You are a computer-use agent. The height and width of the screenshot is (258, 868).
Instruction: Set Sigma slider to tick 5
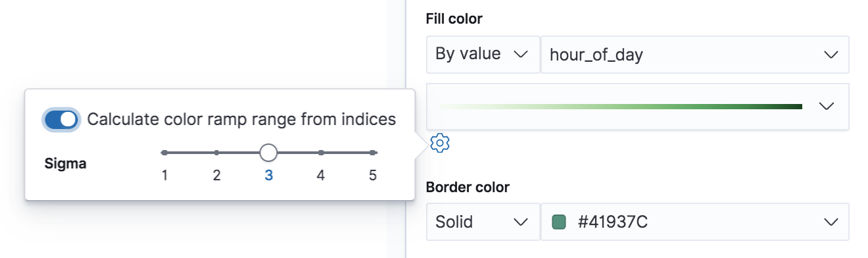(373, 153)
